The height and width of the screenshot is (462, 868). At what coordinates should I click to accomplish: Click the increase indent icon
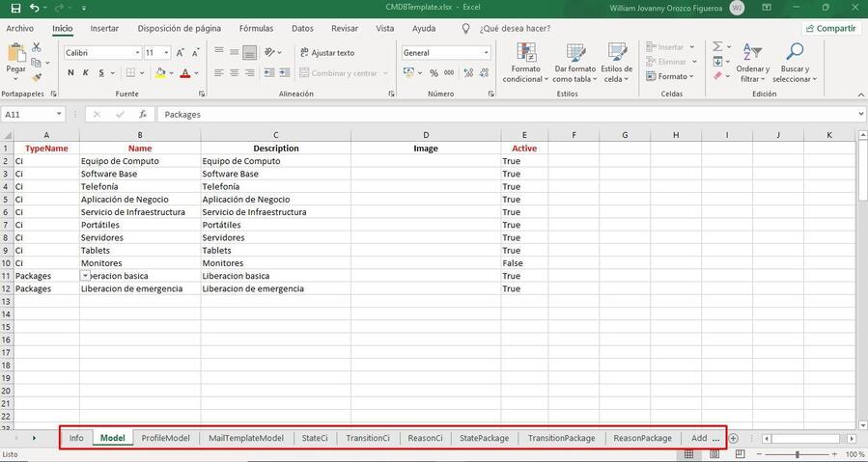tap(285, 72)
